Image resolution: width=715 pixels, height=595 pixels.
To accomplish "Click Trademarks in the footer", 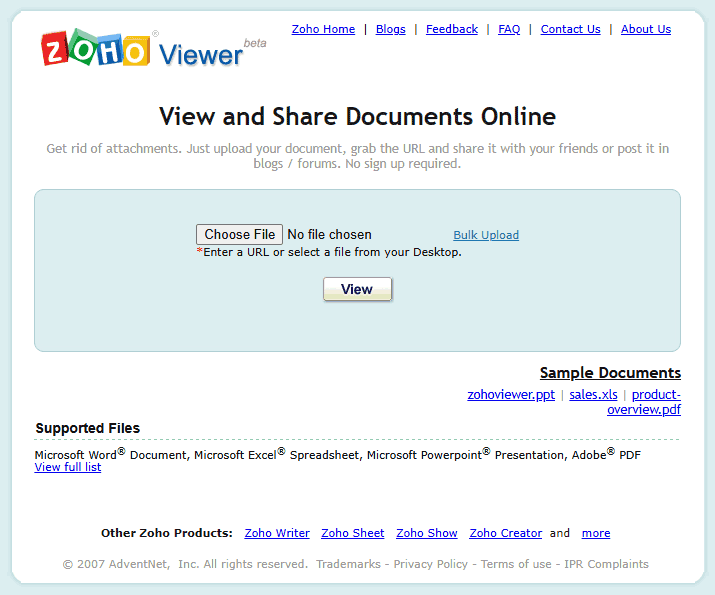I will [348, 564].
